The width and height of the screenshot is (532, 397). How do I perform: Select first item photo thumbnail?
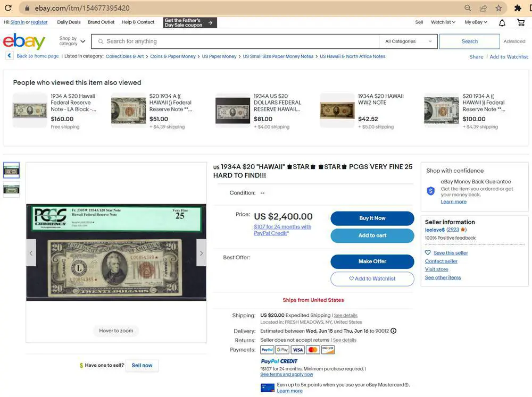(x=11, y=170)
